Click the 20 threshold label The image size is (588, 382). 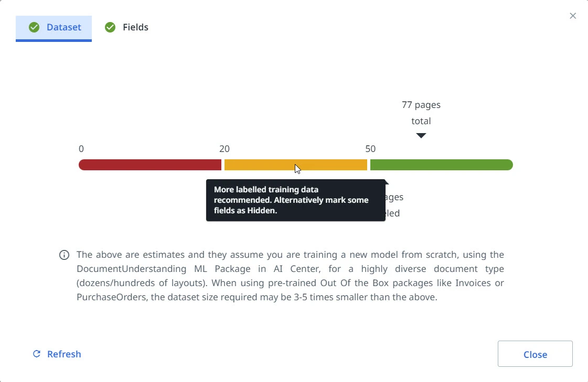point(224,149)
